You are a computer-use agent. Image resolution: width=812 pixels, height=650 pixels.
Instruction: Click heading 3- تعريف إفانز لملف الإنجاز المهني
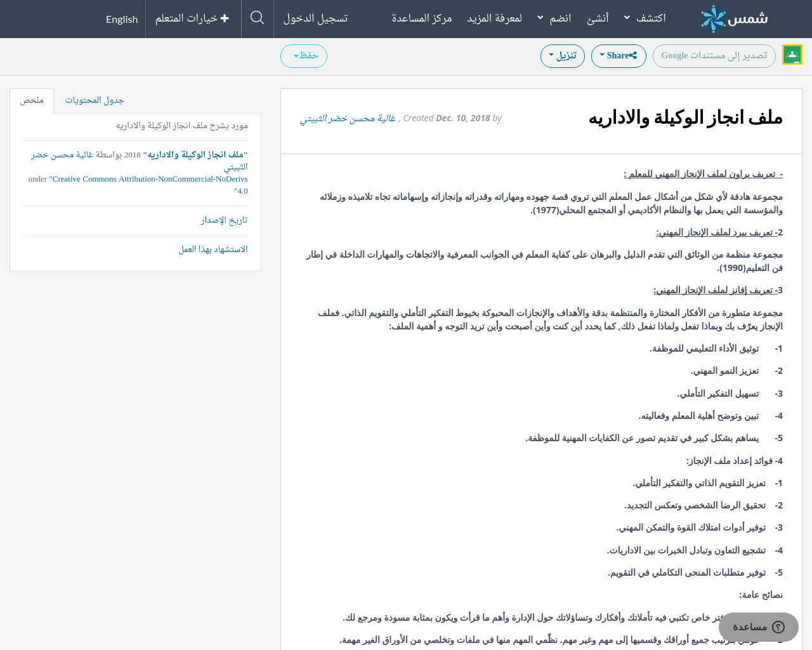tap(718, 290)
